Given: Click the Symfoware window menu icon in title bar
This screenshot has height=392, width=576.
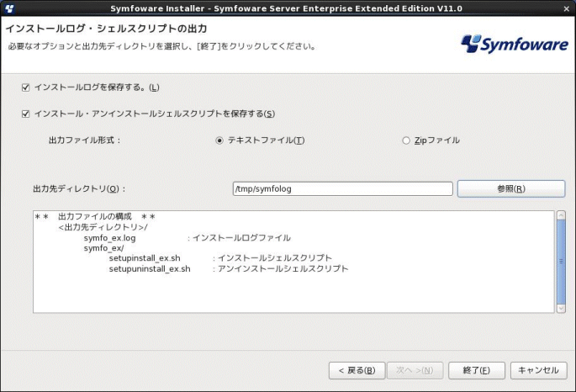Looking at the screenshot, I should click(x=9, y=8).
